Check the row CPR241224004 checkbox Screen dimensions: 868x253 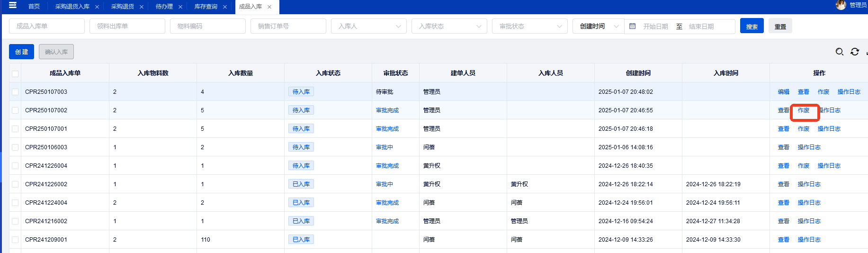(x=15, y=203)
